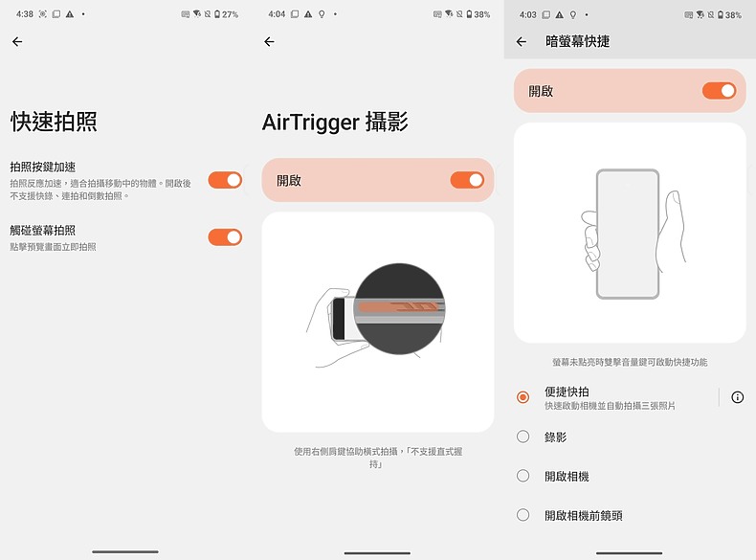Toggle the 拍照按鍵加速 switch
The height and width of the screenshot is (560, 756).
pyautogui.click(x=225, y=180)
